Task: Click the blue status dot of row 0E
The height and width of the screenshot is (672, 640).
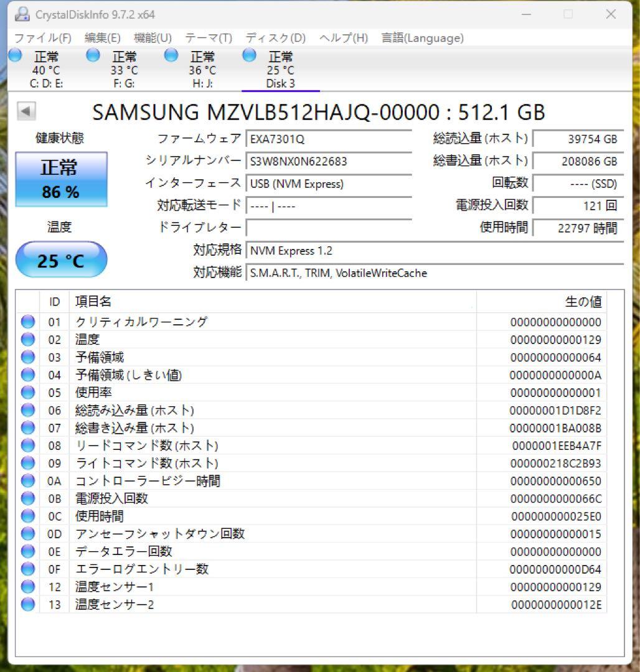Action: tap(28, 551)
